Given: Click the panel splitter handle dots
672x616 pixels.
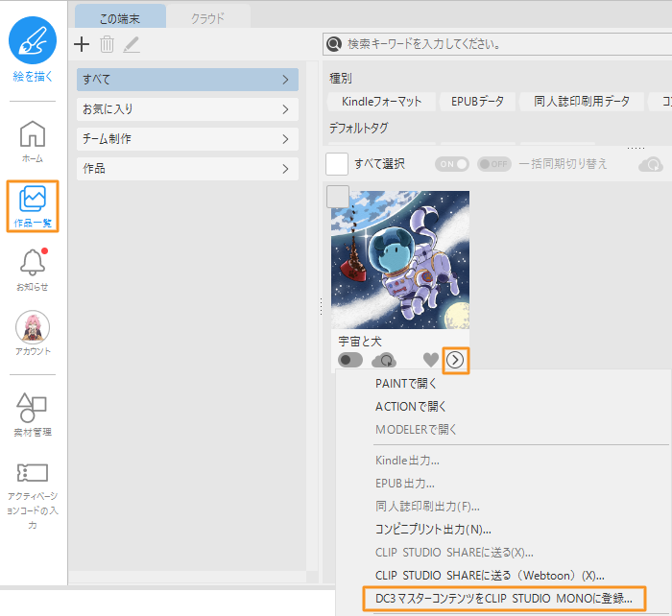Looking at the screenshot, I should [321, 307].
